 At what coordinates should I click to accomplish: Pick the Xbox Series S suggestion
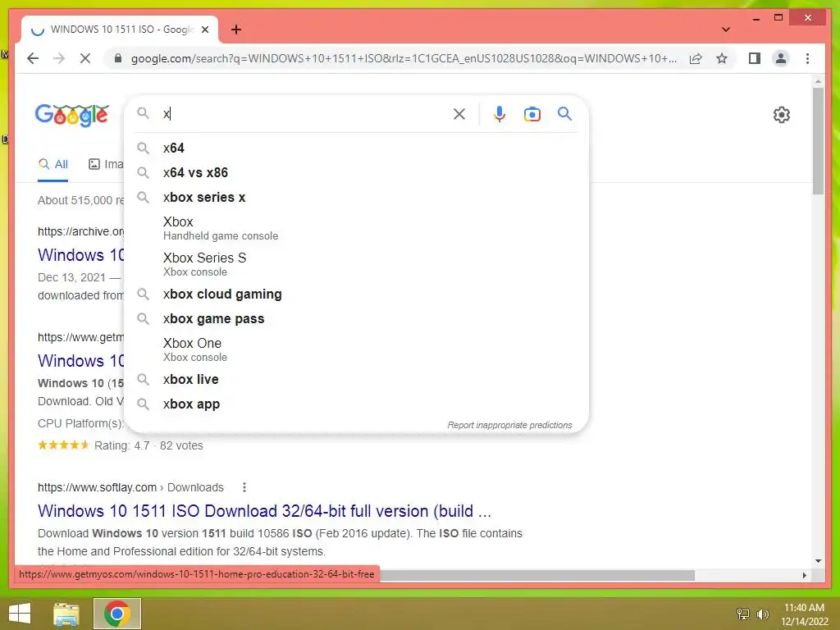pos(356,263)
